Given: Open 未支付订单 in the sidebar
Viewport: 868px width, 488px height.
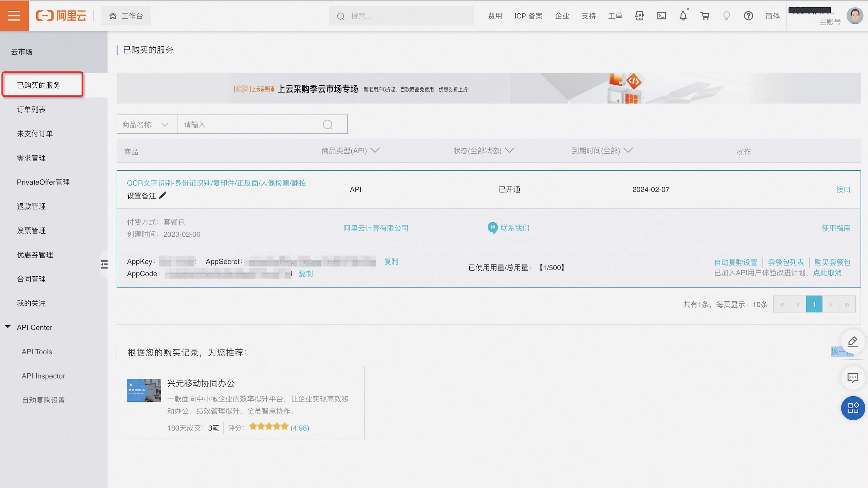Looking at the screenshot, I should tap(35, 133).
